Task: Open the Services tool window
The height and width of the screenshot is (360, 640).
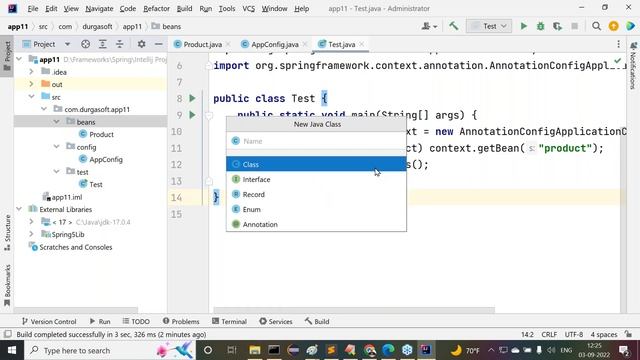Action: tap(276, 321)
